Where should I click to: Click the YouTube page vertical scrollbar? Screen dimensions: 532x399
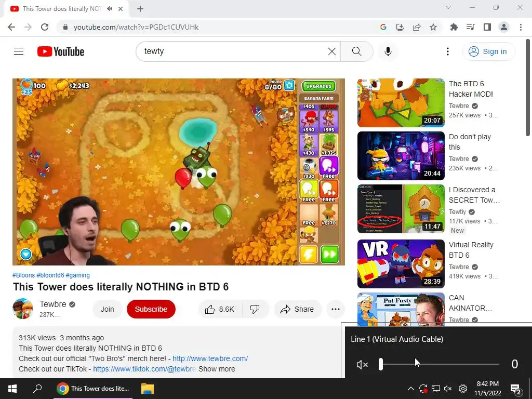[528, 87]
